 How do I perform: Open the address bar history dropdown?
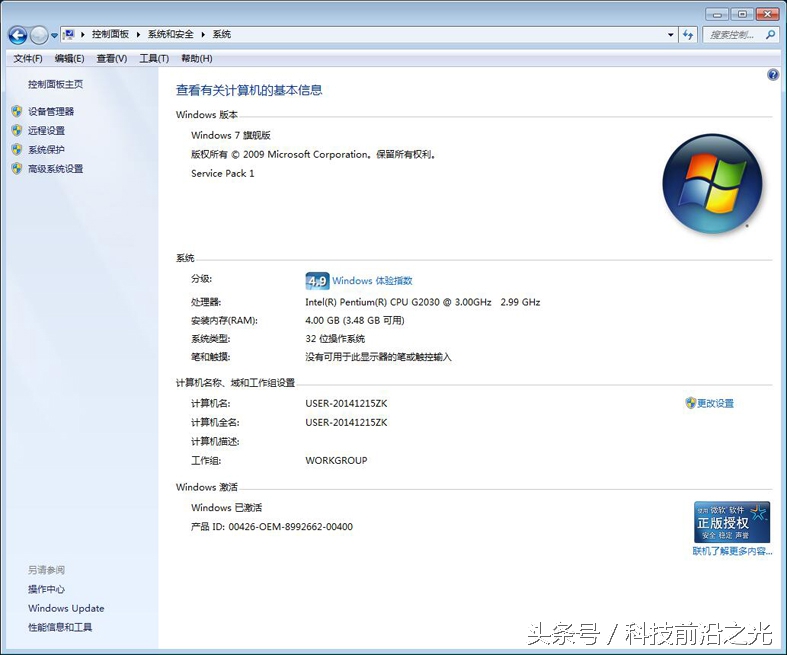pyautogui.click(x=671, y=35)
